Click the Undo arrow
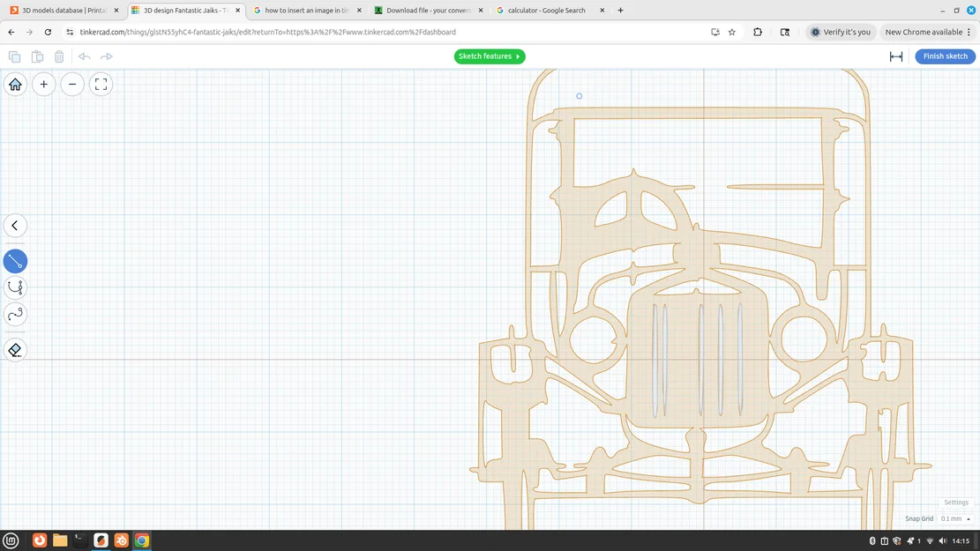Viewport: 980px width, 551px height. coord(85,56)
